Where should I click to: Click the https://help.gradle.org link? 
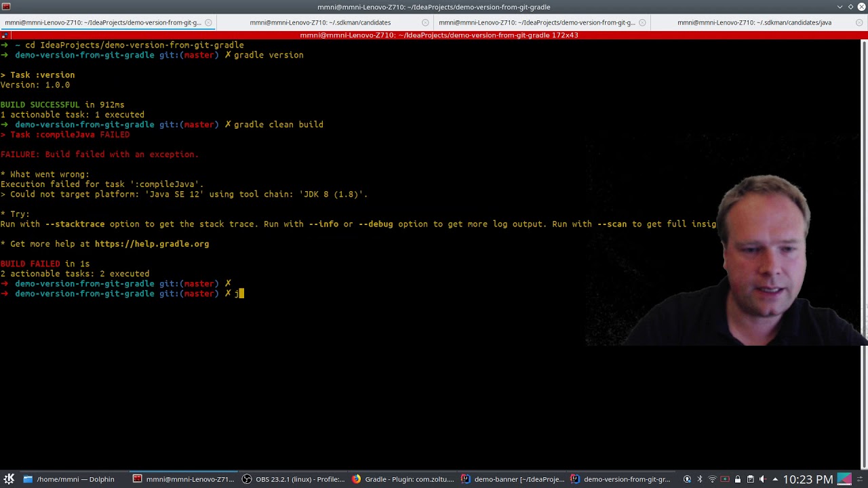click(x=152, y=244)
